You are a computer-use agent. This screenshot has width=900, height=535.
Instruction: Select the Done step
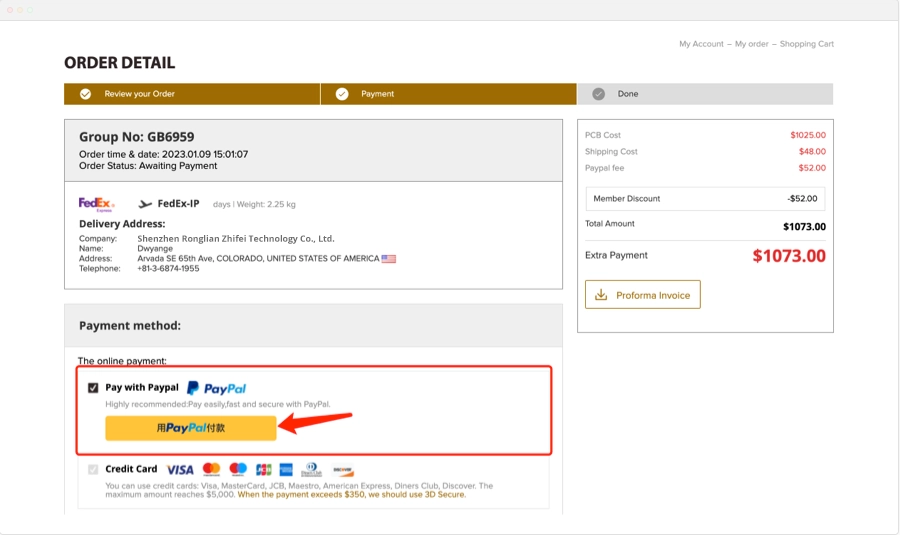[627, 94]
